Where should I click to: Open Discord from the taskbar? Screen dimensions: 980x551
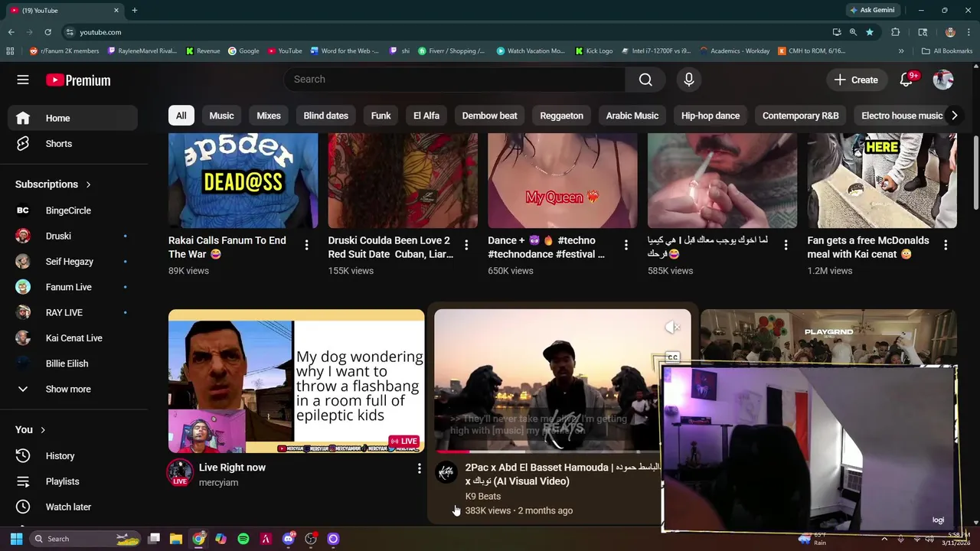(x=289, y=539)
